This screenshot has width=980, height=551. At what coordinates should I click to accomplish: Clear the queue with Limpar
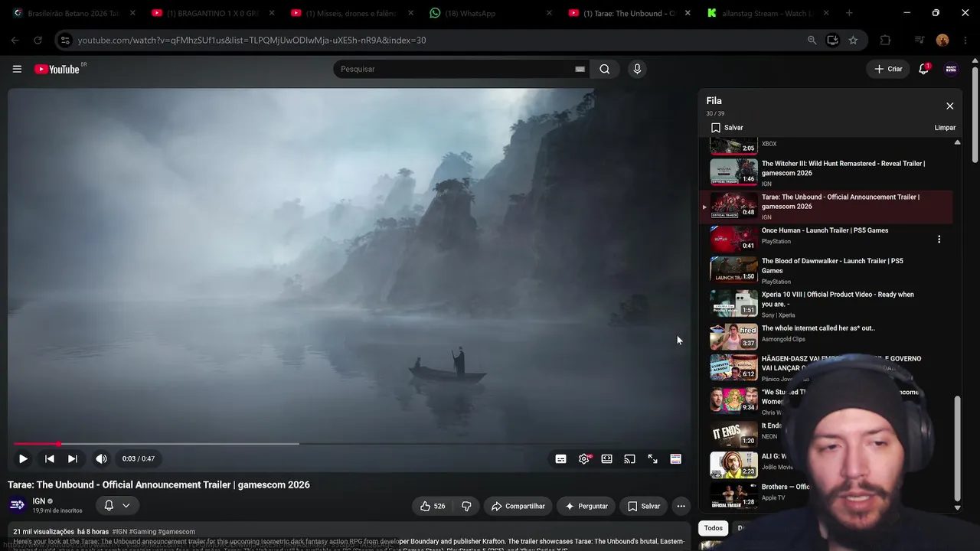pyautogui.click(x=945, y=128)
